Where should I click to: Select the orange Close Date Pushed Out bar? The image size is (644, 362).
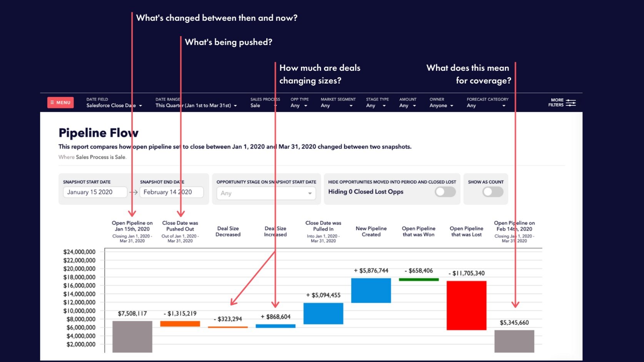coord(180,324)
